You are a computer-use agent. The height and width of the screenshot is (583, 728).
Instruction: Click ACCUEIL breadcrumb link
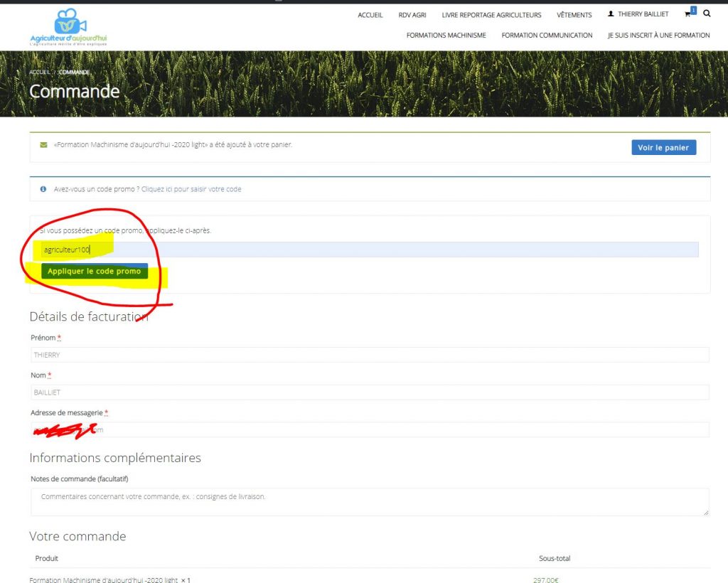point(40,73)
